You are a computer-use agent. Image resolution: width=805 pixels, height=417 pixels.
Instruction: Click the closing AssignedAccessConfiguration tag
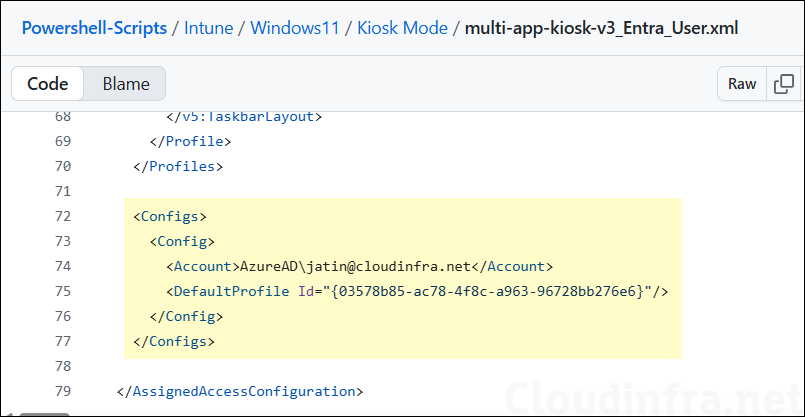[239, 390]
